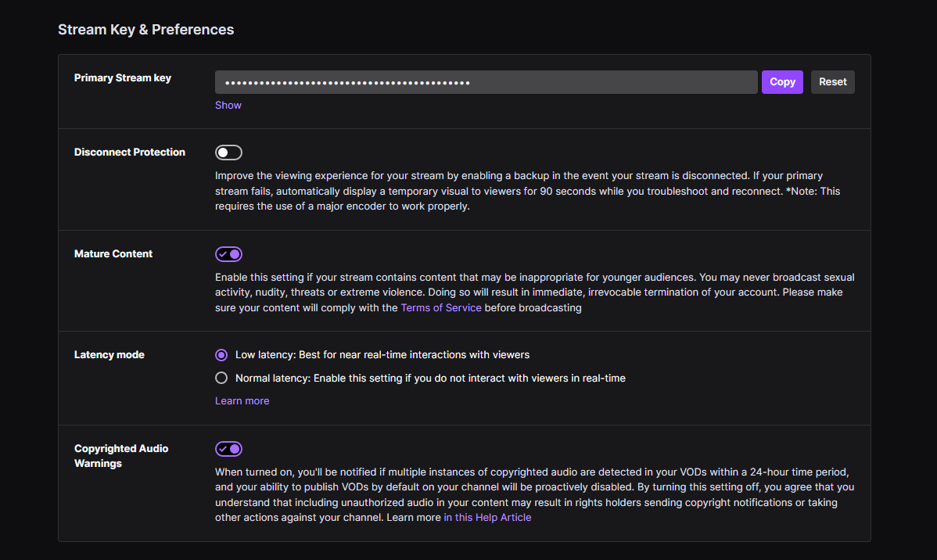
Task: Disable the Copyrighted Audio Warnings switch
Action: pos(229,449)
